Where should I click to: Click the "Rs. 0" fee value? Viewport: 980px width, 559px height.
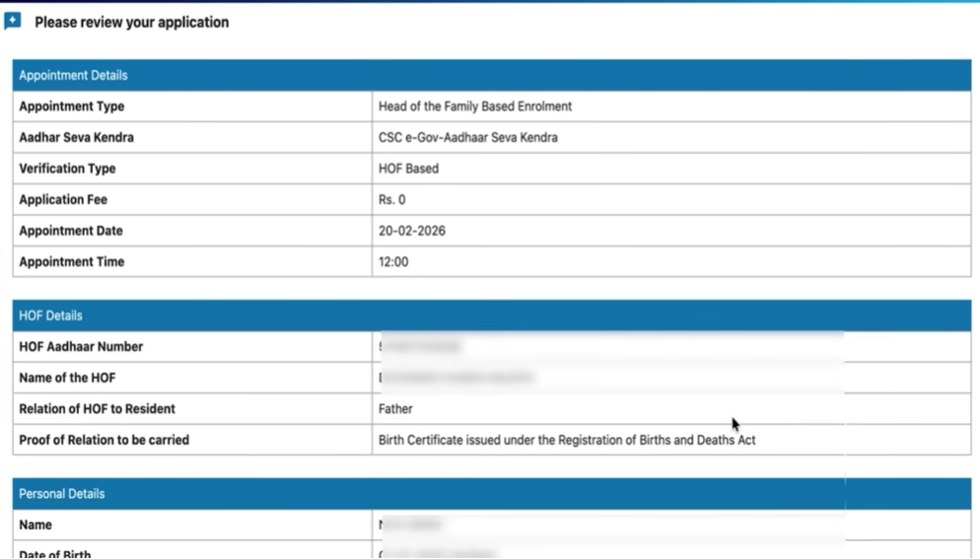(391, 199)
